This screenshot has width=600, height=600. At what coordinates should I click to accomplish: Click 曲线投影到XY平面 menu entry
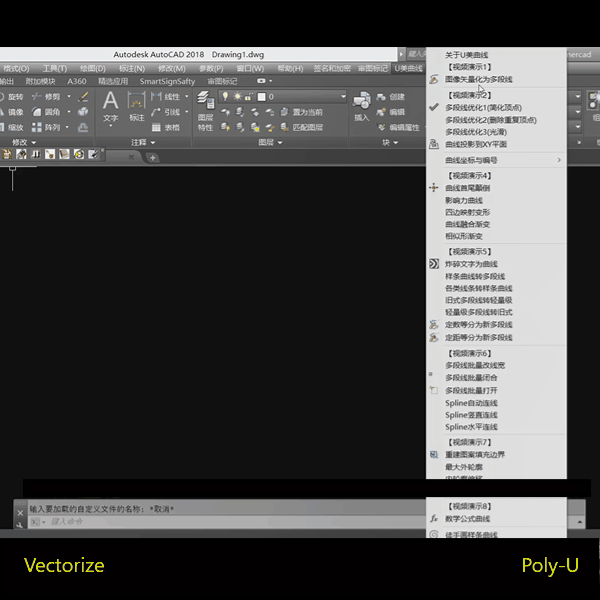[x=476, y=144]
